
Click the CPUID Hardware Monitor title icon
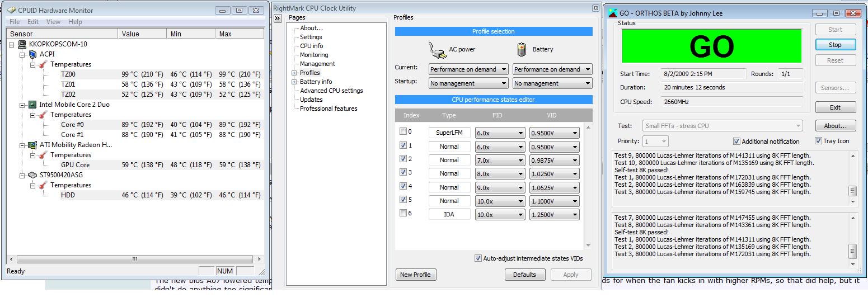coord(11,10)
